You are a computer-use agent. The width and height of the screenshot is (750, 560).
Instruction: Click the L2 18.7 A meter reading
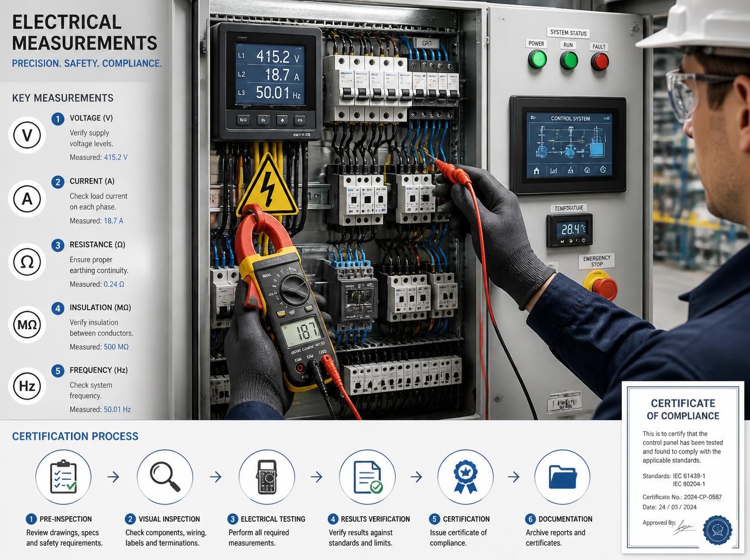(268, 75)
